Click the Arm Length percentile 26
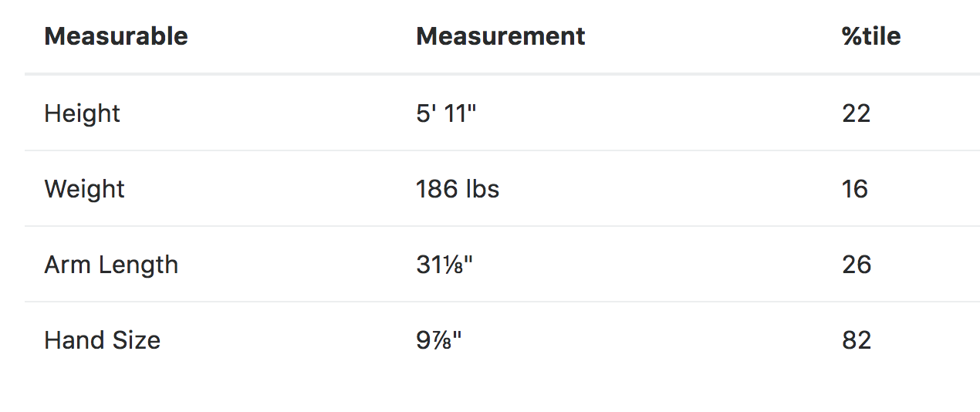 pos(857,265)
